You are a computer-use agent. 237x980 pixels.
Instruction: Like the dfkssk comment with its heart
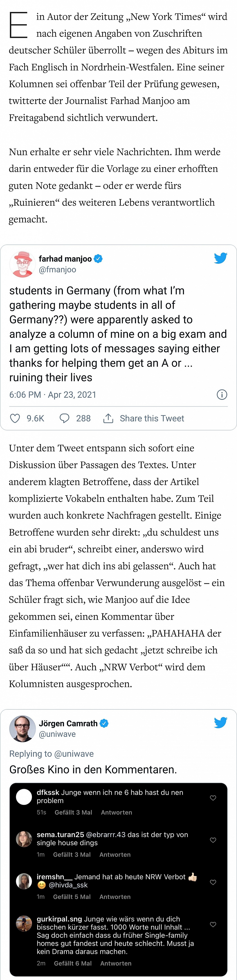point(213,798)
